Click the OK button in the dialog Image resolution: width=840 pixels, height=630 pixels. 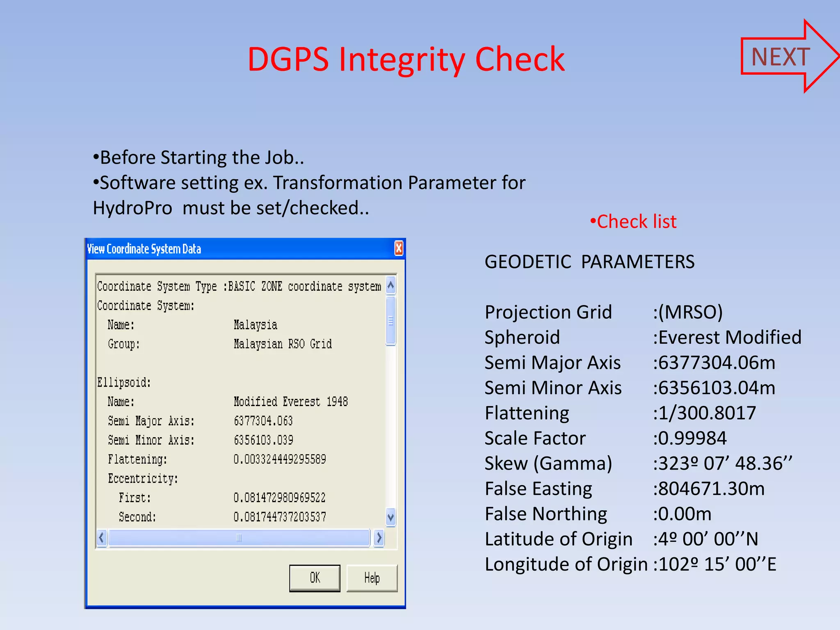[x=315, y=578]
